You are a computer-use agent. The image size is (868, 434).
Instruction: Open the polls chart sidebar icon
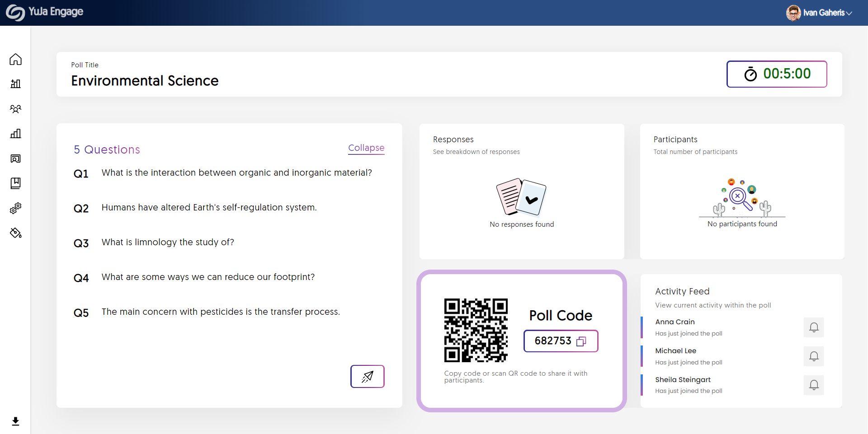tap(15, 84)
